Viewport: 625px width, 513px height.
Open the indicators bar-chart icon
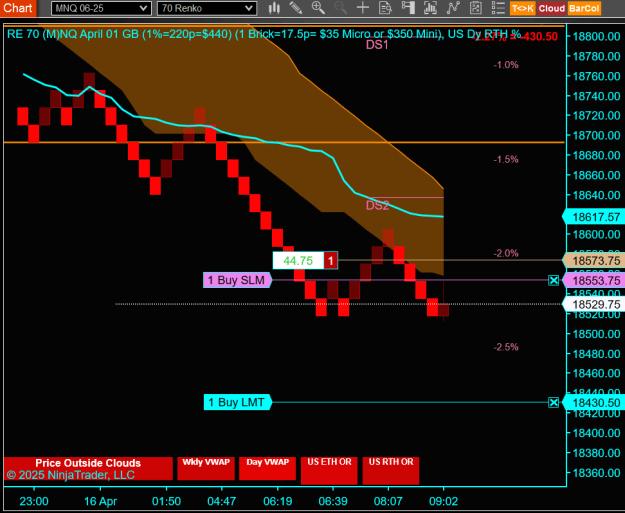[430, 8]
